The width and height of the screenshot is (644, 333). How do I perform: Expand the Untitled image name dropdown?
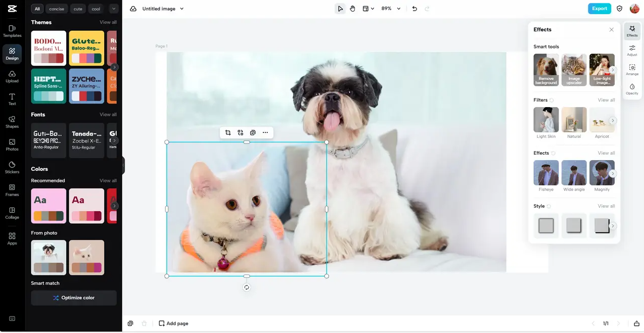pos(182,9)
